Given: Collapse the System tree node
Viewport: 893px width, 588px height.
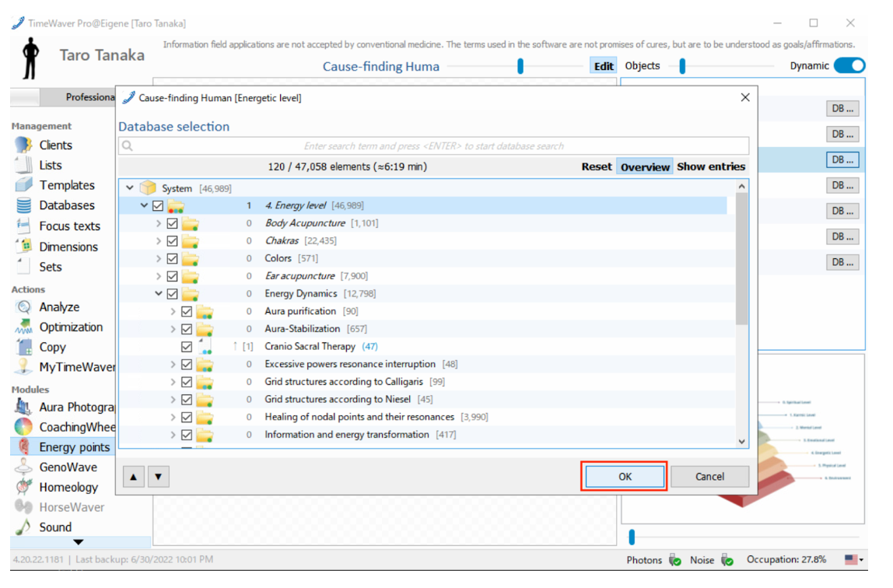Looking at the screenshot, I should (130, 188).
